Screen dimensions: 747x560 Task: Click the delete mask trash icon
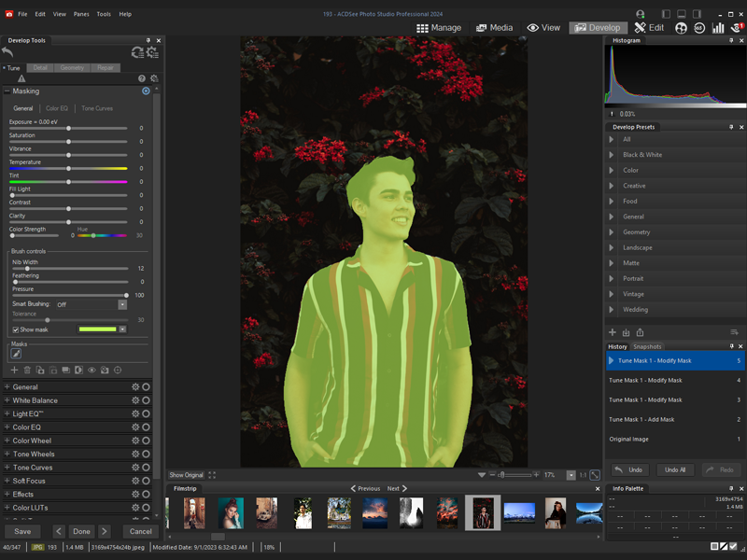tap(27, 370)
